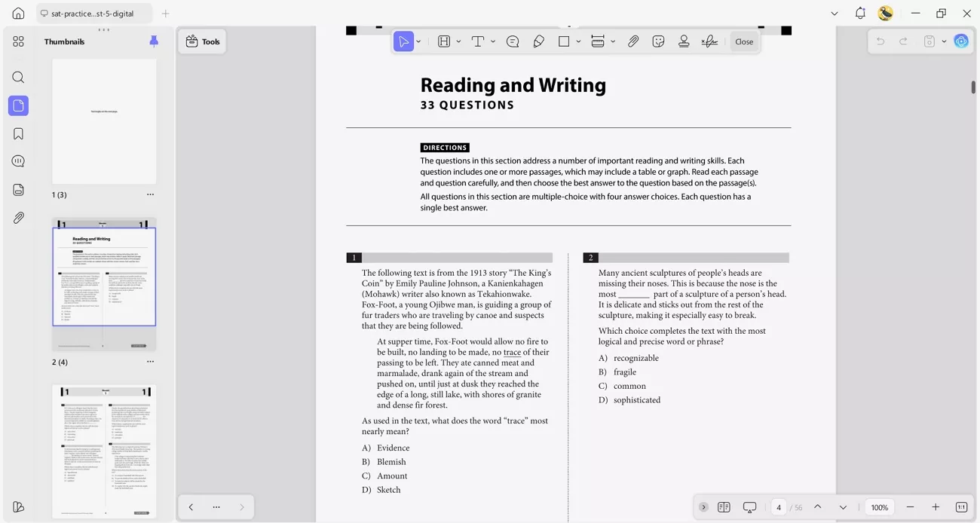
Task: Select the Highlight annotation tool
Action: (x=445, y=41)
